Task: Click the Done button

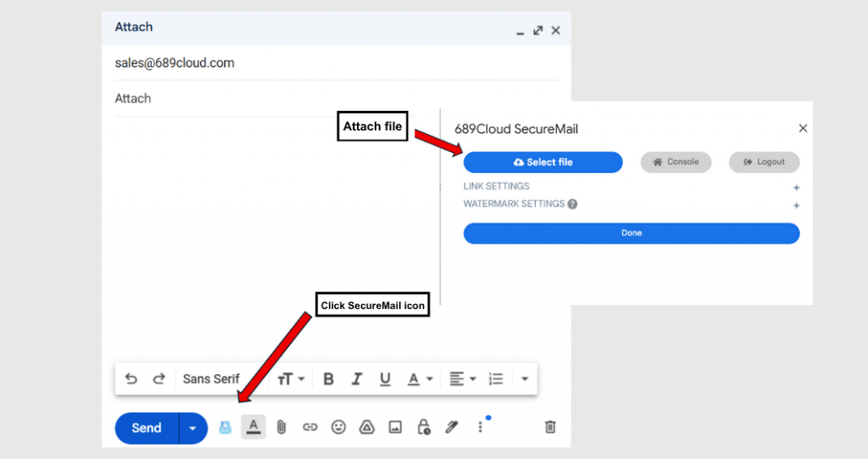Action: (632, 233)
